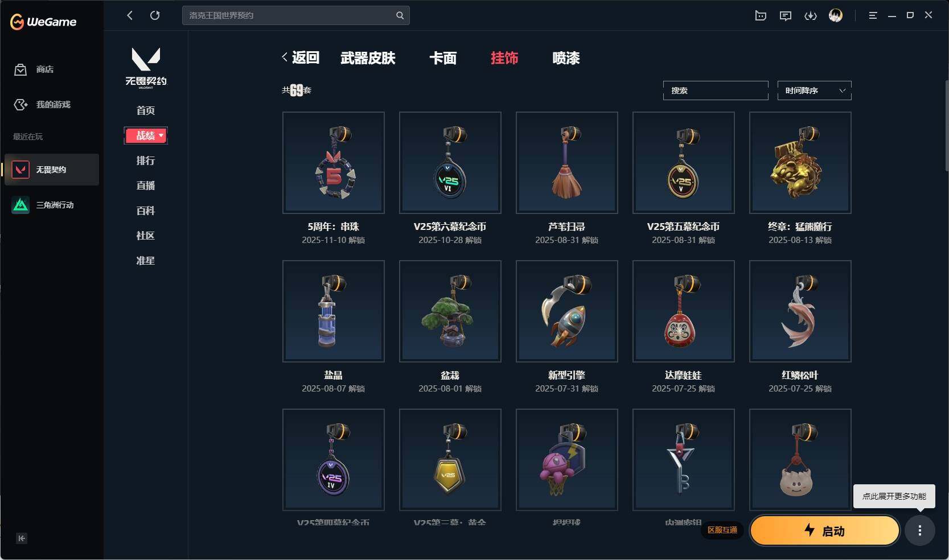Viewport: 949px width, 560px height.
Task: Click the refresh page icon
Action: click(x=155, y=15)
